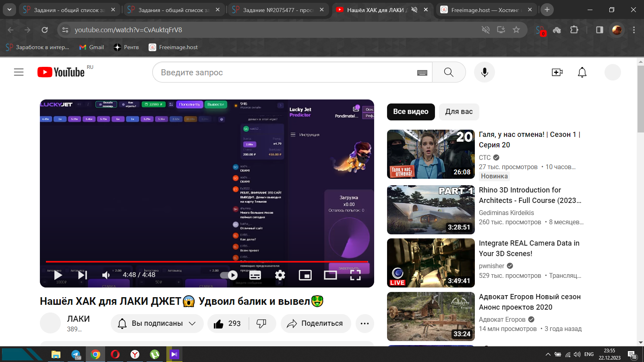Toggle subtitles in the player

click(x=255, y=275)
